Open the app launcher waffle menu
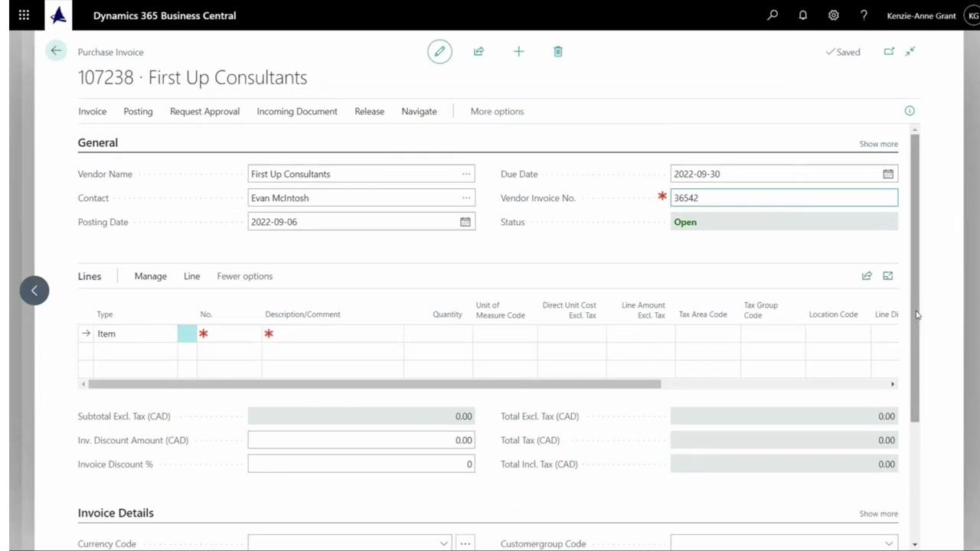The image size is (980, 551). point(24,15)
